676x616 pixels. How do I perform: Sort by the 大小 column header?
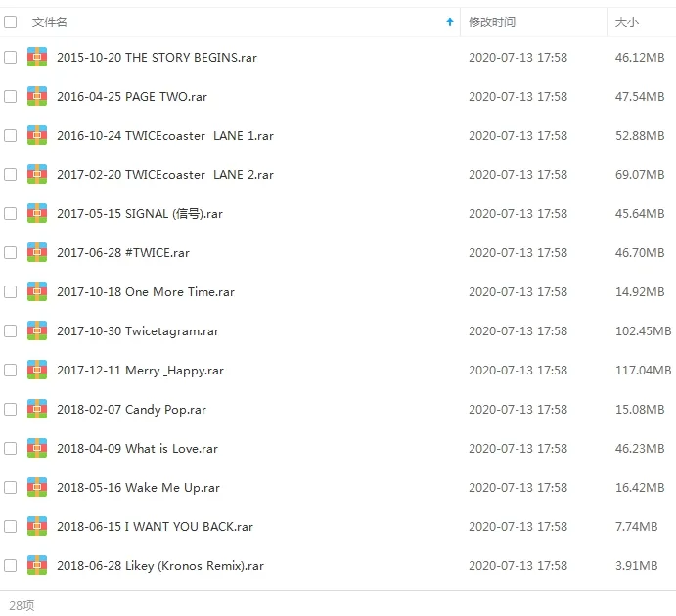coord(626,22)
